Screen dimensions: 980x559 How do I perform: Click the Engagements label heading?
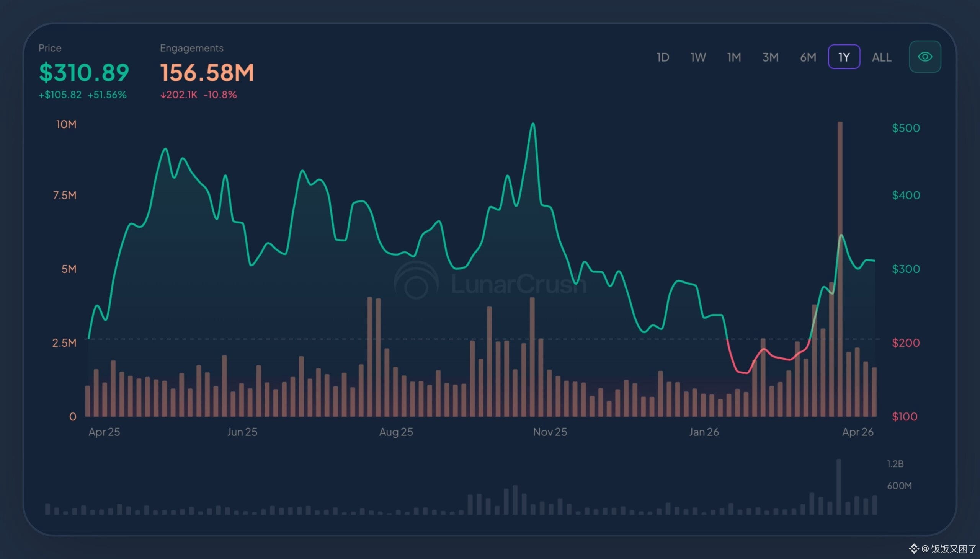(x=192, y=48)
